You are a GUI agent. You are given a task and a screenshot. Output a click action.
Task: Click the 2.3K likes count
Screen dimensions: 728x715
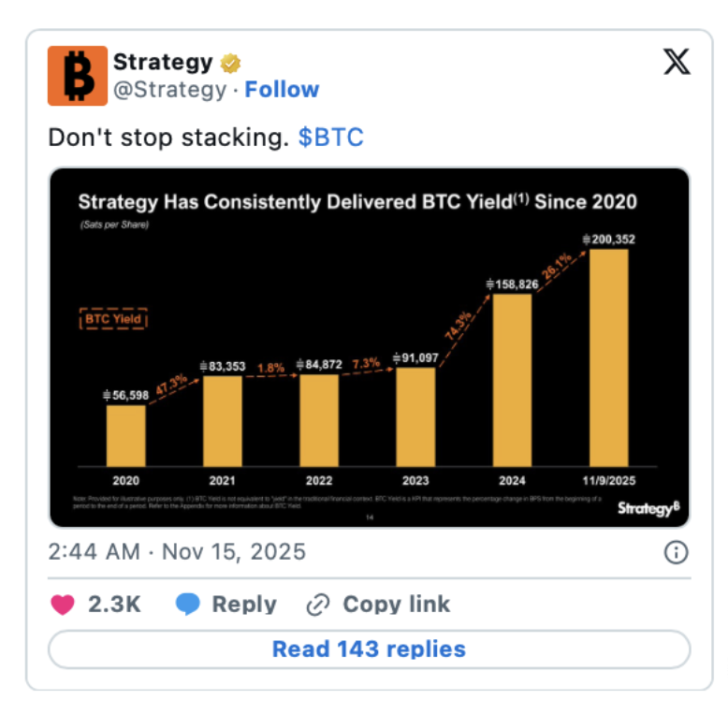(x=114, y=605)
